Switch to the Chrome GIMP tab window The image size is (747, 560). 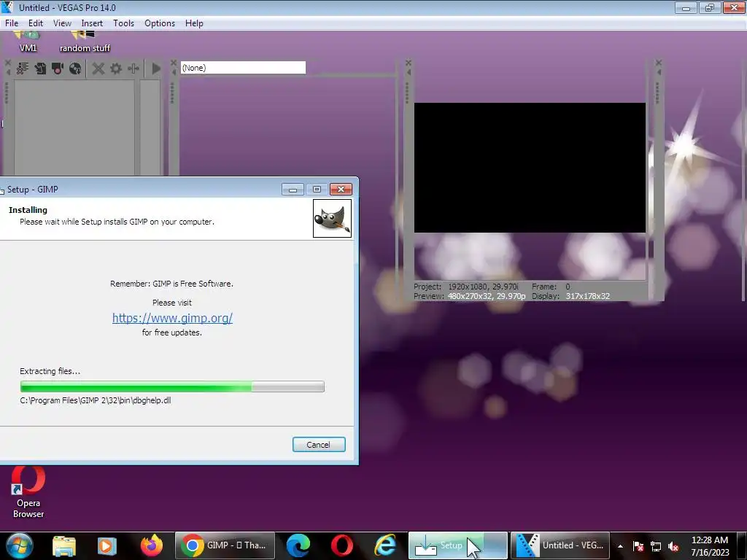pos(225,545)
